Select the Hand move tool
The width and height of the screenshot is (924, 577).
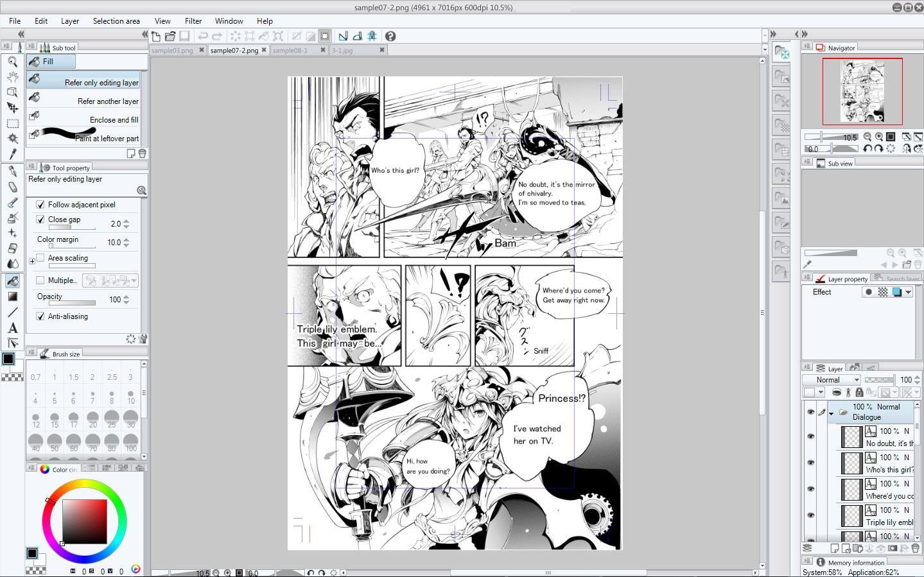click(x=12, y=77)
